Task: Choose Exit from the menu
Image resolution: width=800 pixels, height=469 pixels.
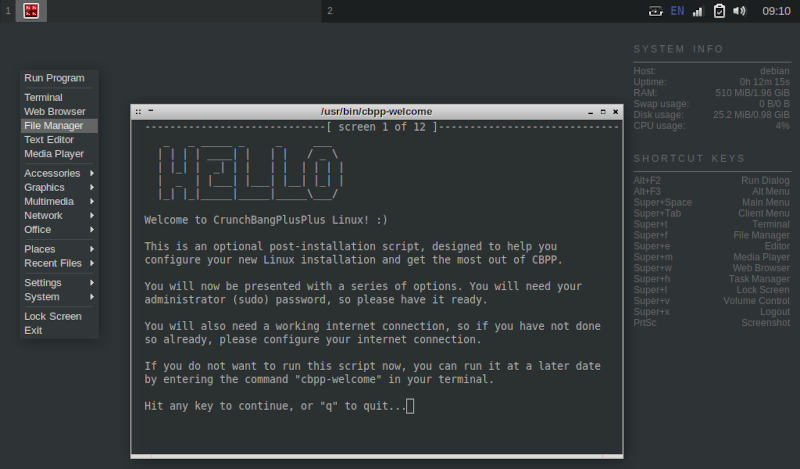Action: tap(59, 331)
